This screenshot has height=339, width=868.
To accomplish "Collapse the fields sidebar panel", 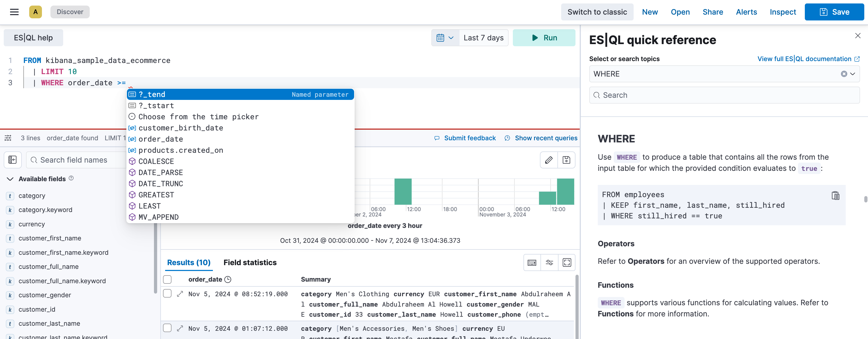I will pos(12,160).
